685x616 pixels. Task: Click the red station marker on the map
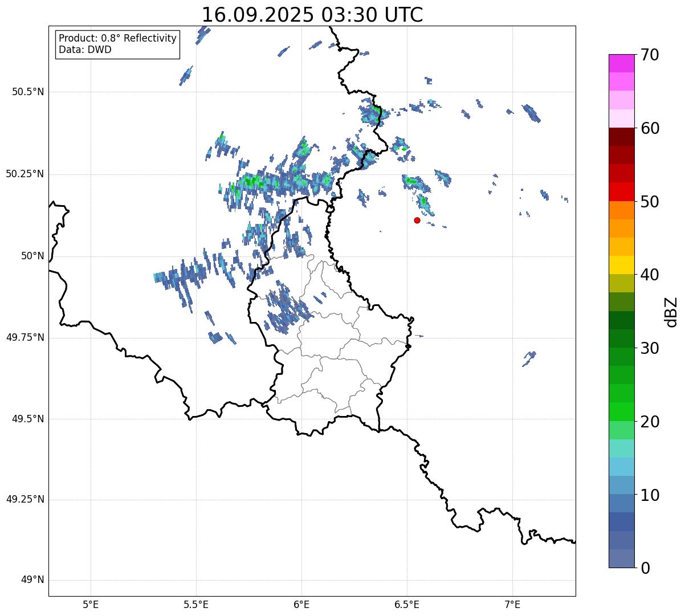tap(417, 220)
